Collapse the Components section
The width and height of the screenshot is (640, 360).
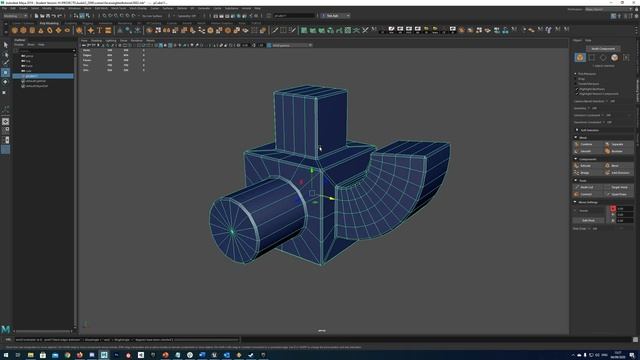[576, 159]
